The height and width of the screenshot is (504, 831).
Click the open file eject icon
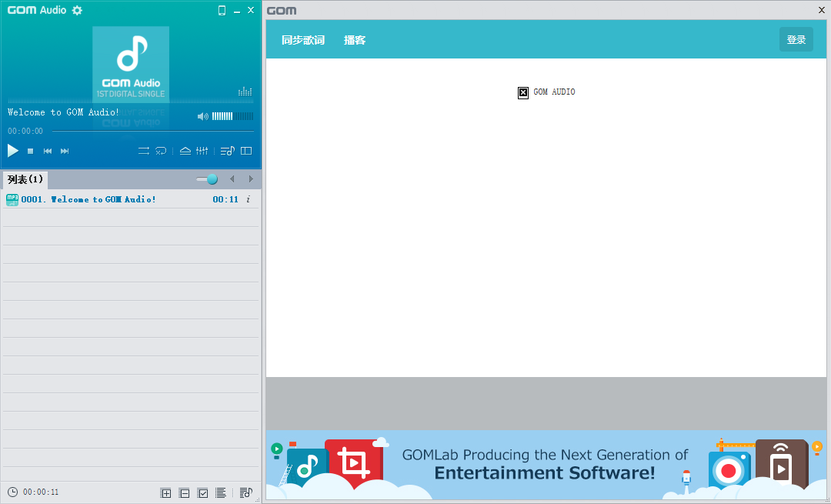point(185,151)
